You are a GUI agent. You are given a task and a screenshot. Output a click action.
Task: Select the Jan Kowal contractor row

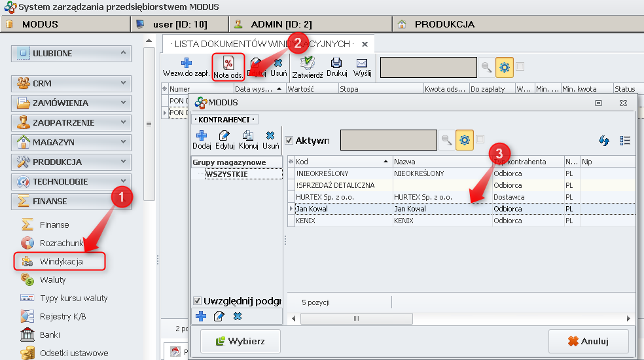(461, 209)
